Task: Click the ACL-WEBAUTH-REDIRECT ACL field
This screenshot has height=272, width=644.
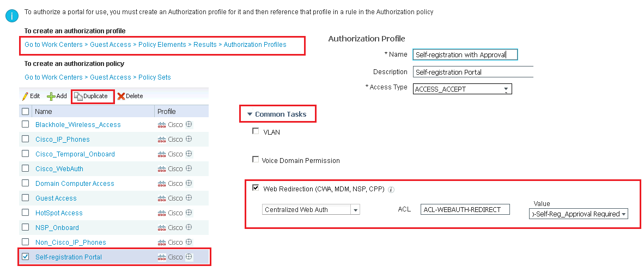Action: pos(465,209)
